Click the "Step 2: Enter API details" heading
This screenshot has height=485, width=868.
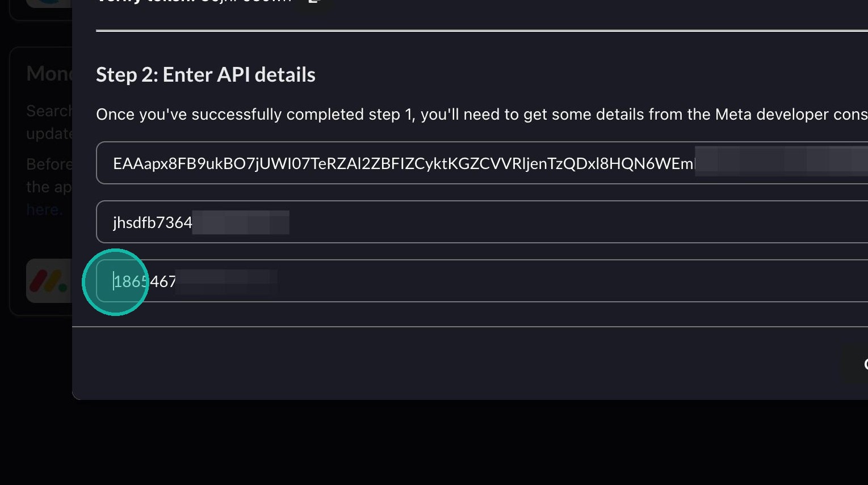[206, 74]
